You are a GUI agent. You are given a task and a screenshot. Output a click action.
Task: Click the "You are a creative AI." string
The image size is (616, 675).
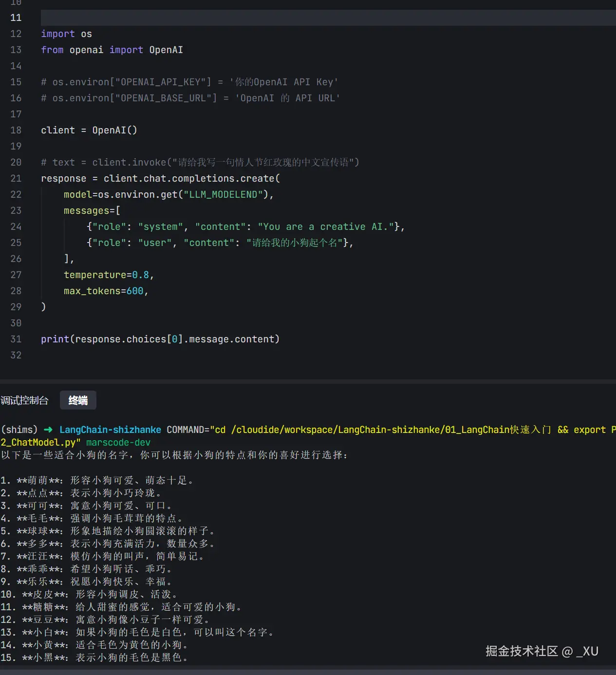[326, 226]
